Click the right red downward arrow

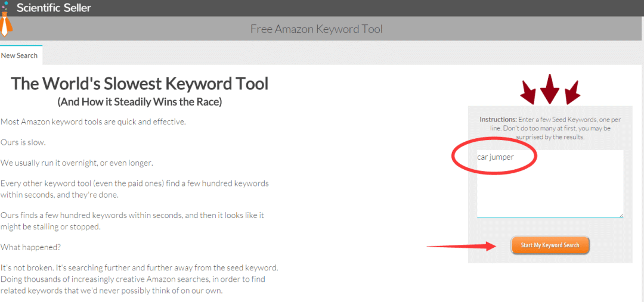(572, 92)
